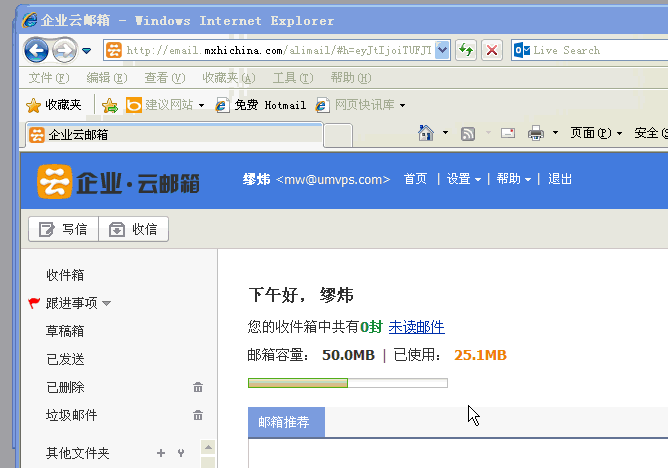Click the printer icon

(536, 133)
